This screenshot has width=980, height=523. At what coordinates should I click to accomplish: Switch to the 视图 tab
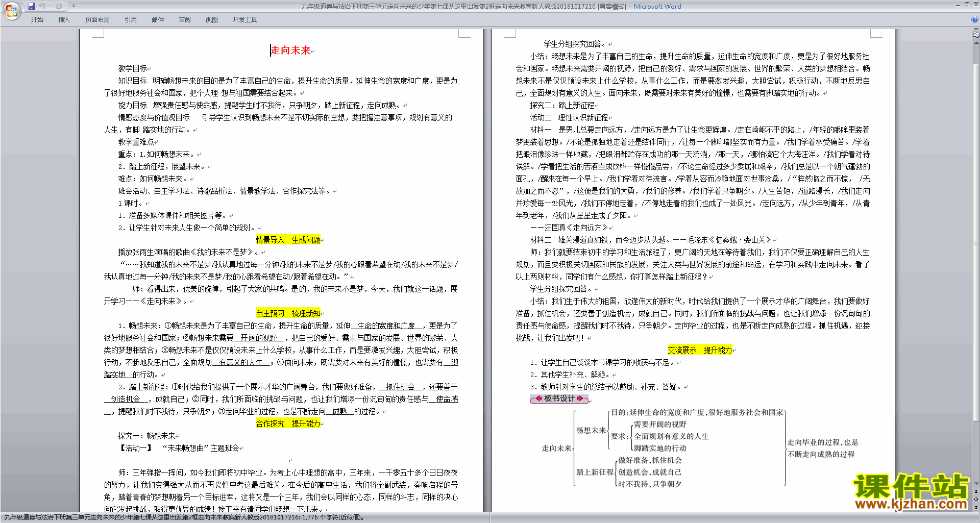[x=211, y=19]
